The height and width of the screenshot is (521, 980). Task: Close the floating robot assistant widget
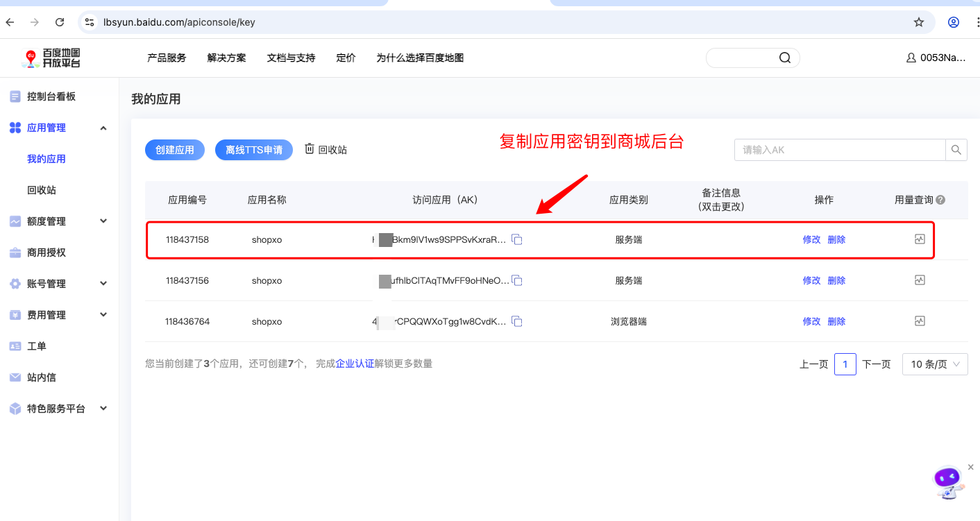971,467
